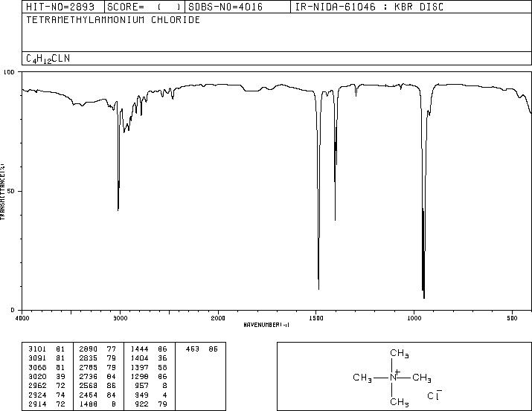Click transmittance value 74 beside 2924
The height and width of the screenshot is (411, 532).
tap(60, 395)
